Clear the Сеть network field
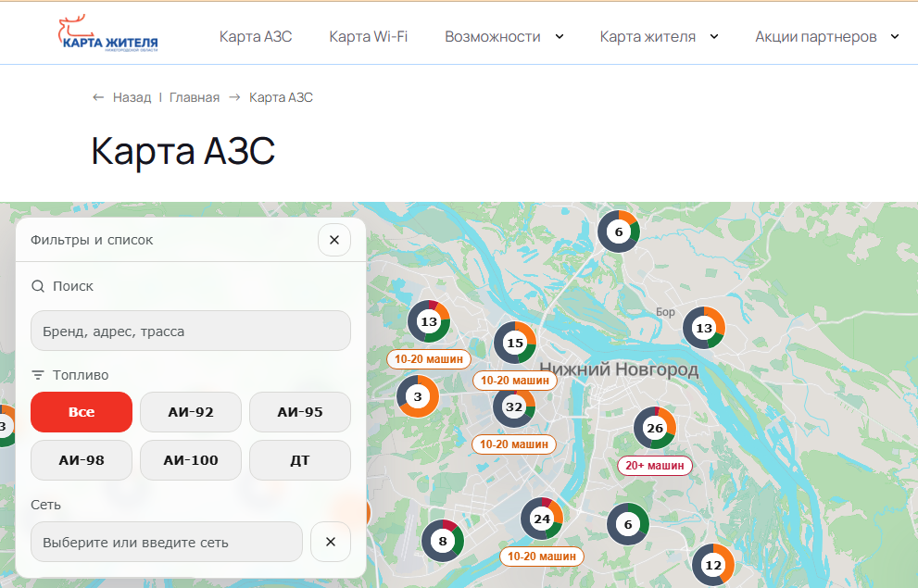Viewport: 918px width, 588px height. point(331,542)
